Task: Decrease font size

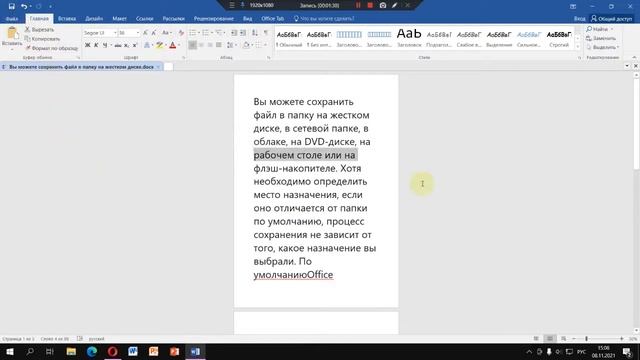Action: tap(154, 33)
